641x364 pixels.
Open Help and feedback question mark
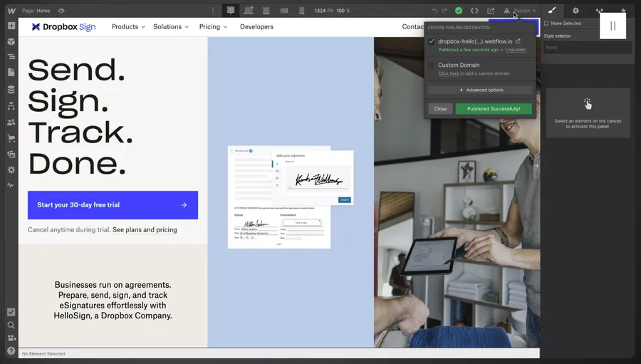[11, 351]
